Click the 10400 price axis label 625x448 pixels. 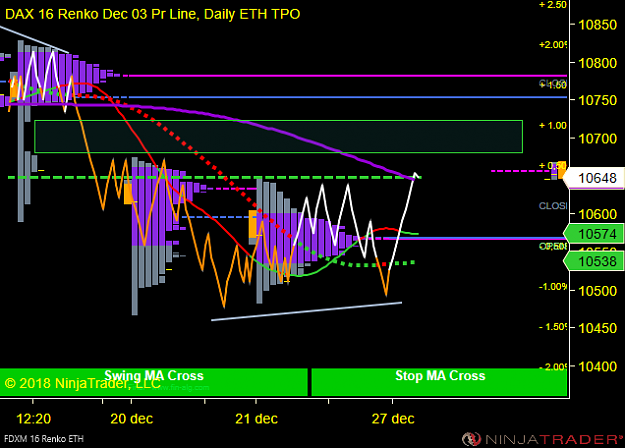tap(597, 367)
